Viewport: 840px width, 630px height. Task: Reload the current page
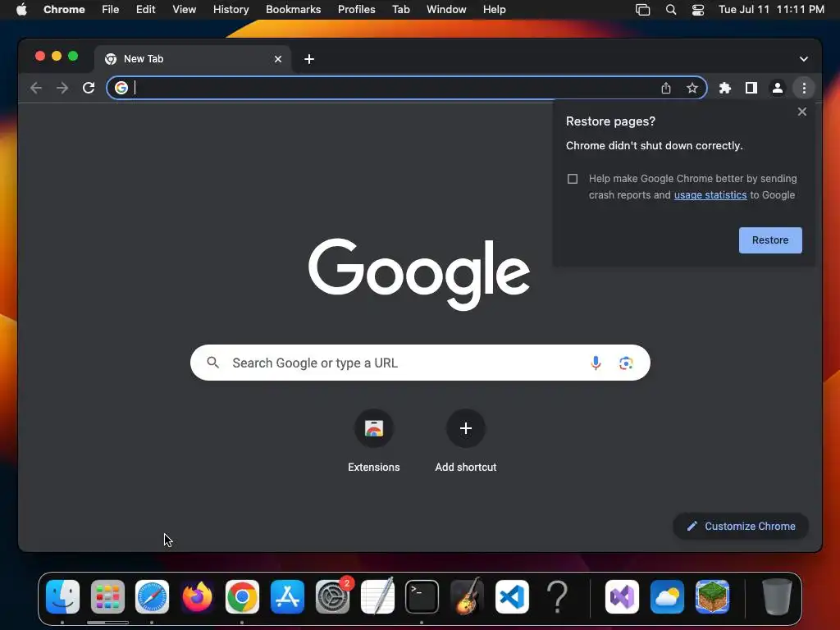89,88
